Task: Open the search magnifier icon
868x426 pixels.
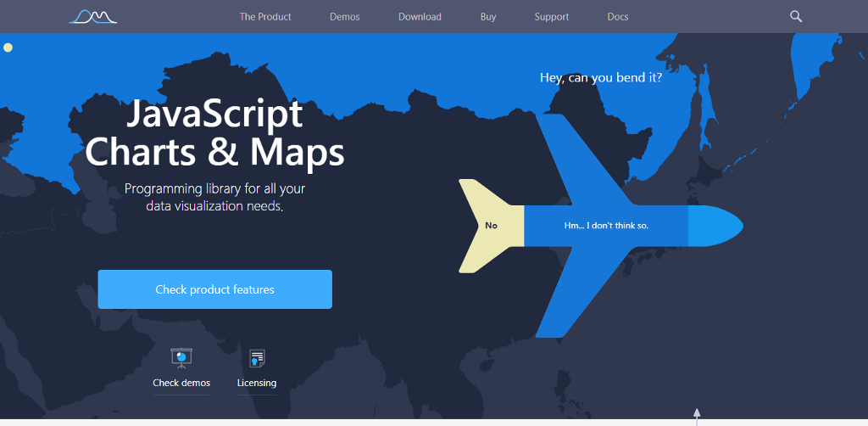Action: (795, 16)
